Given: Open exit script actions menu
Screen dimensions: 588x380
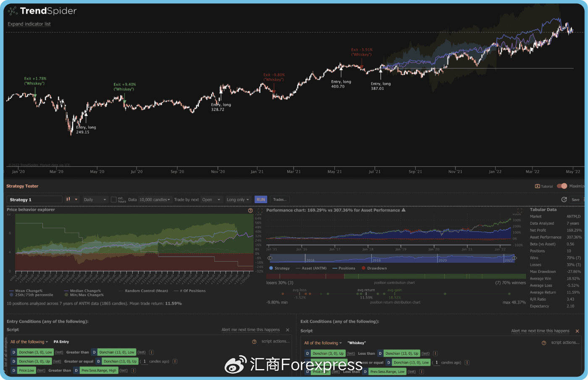Looking at the screenshot, I should click(x=565, y=343).
